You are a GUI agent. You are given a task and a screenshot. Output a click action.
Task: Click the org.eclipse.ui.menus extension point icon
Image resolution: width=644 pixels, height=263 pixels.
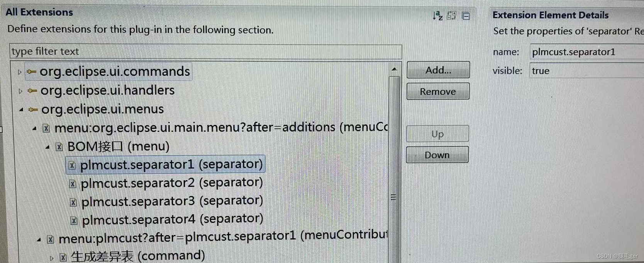click(33, 110)
